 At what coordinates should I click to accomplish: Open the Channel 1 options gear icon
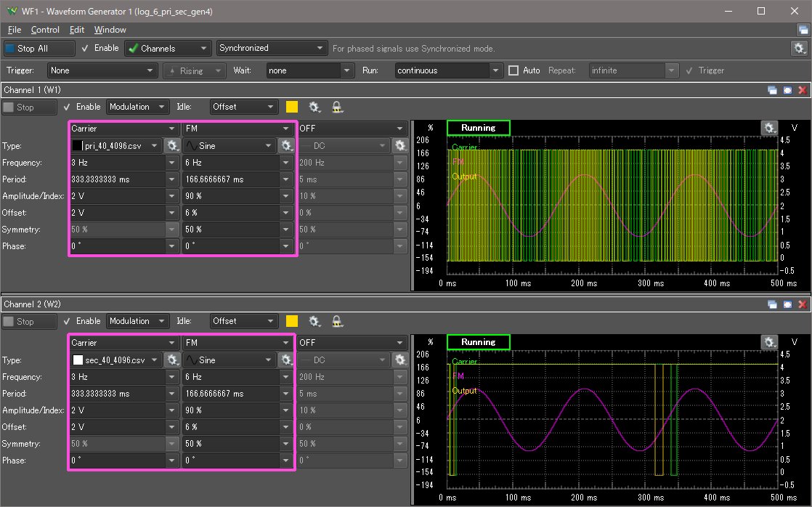pyautogui.click(x=314, y=107)
